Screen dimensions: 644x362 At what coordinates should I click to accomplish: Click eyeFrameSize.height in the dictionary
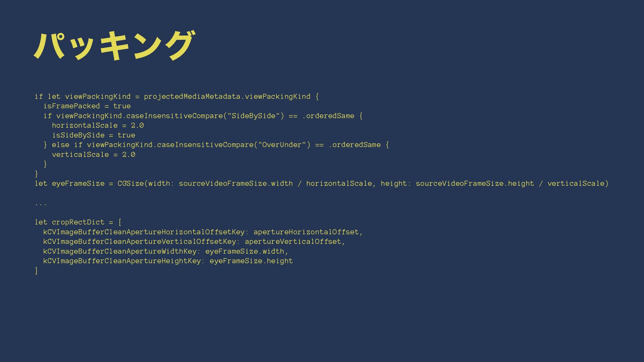(x=251, y=261)
